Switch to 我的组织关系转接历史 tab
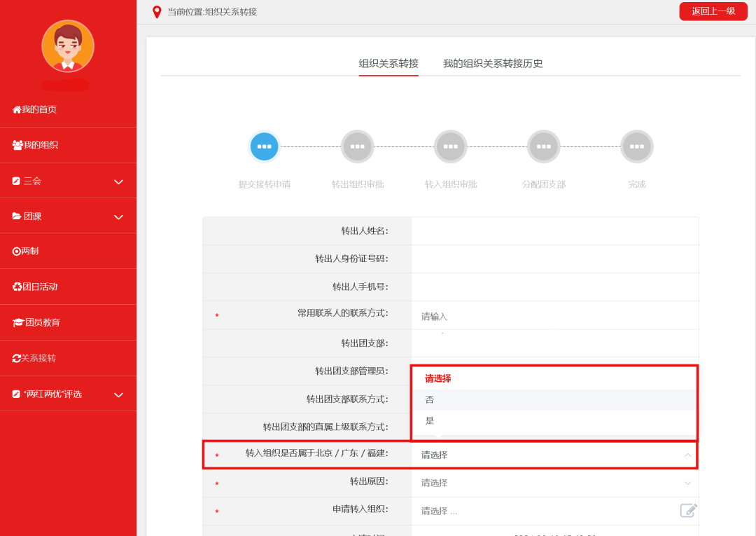The width and height of the screenshot is (756, 536). pyautogui.click(x=493, y=64)
